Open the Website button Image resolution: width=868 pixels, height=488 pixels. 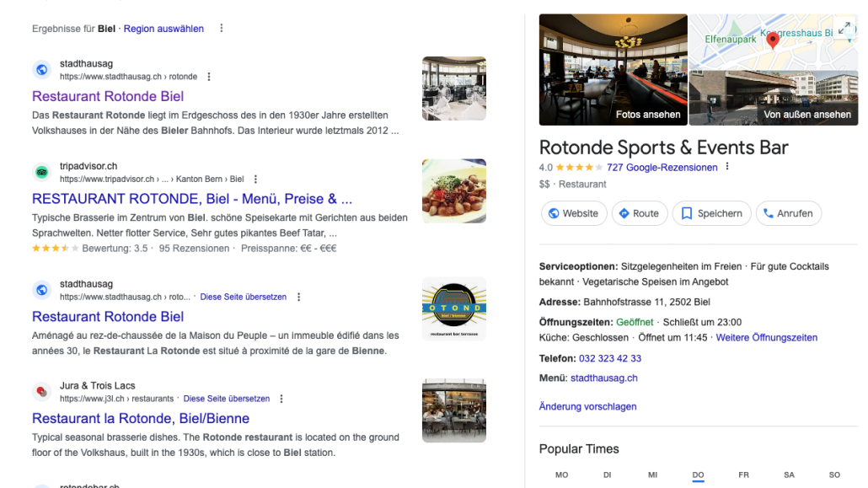(574, 213)
